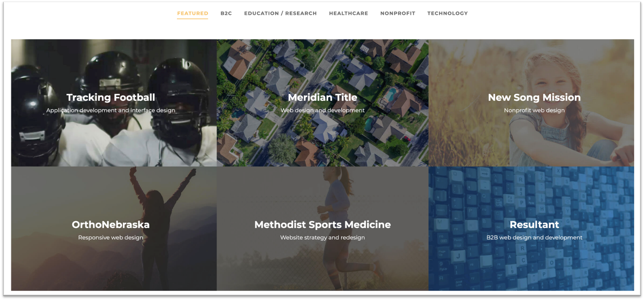Click the Resultant project heading
Viewport: 644px width, 300px height.
tap(534, 225)
